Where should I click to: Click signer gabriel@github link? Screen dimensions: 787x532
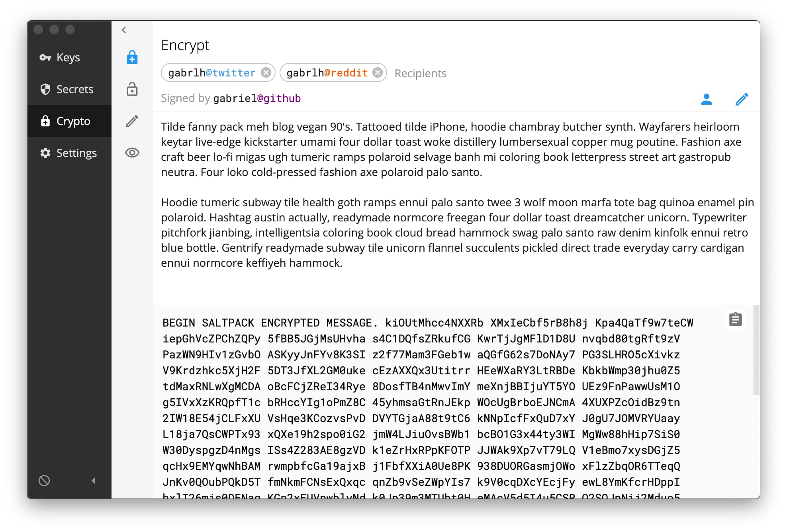(257, 98)
